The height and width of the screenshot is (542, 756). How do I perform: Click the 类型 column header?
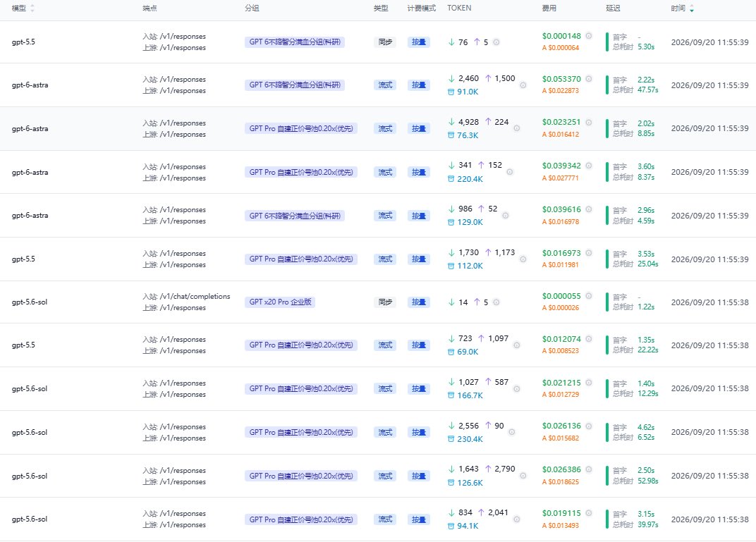(381, 8)
